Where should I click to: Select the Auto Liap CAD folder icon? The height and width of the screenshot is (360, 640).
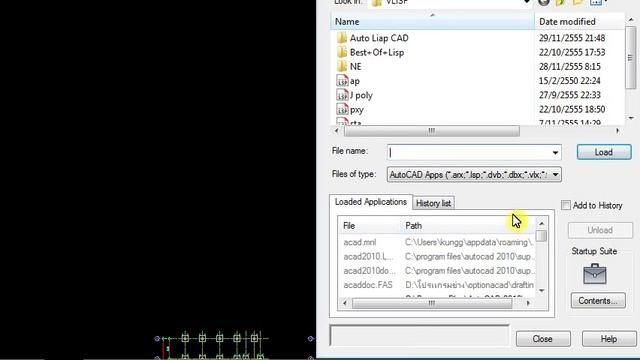tap(342, 38)
